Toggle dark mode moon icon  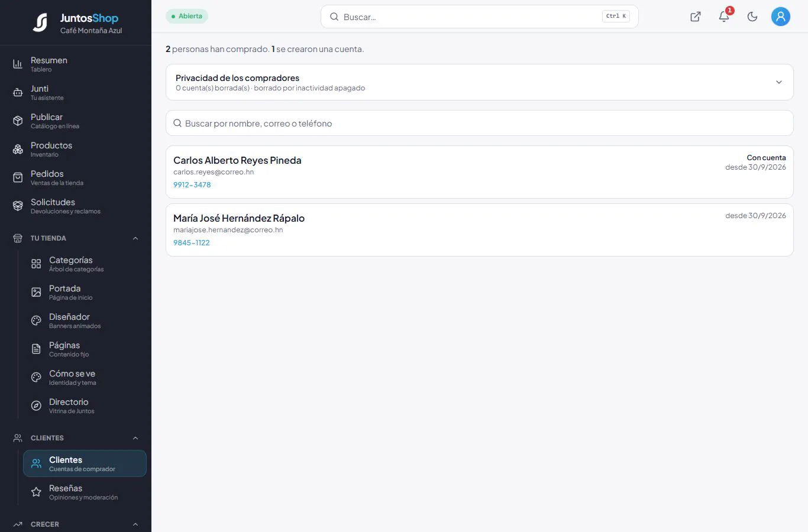pos(752,17)
